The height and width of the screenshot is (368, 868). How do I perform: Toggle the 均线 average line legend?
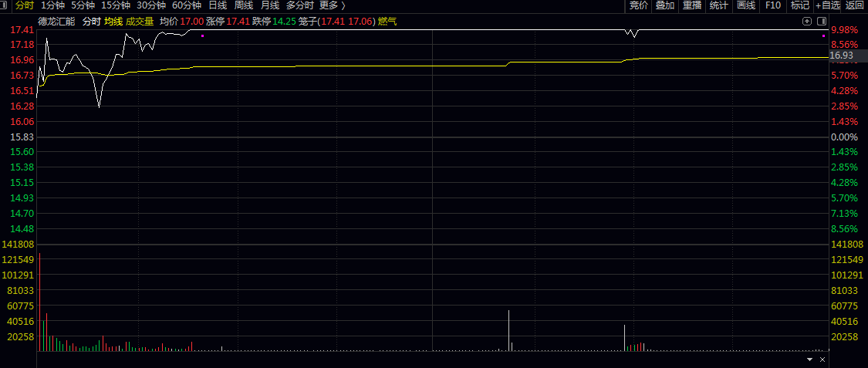[113, 22]
